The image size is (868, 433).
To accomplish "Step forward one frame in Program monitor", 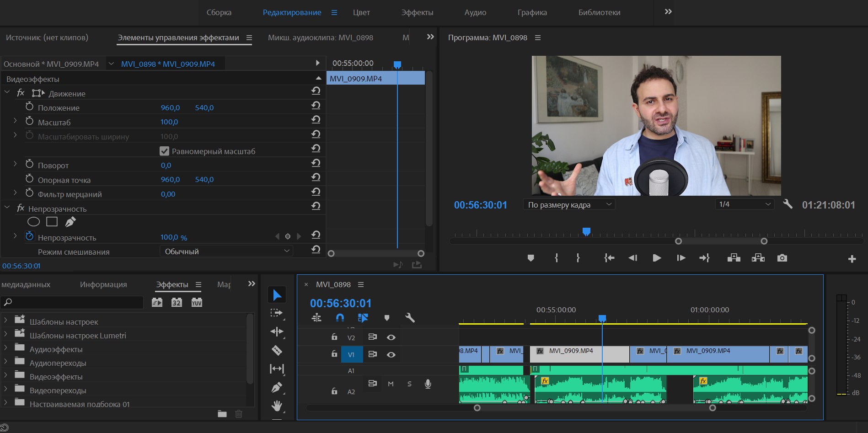I will pos(681,258).
